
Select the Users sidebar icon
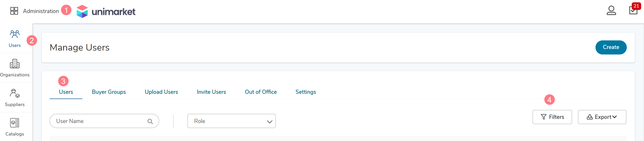point(15,39)
